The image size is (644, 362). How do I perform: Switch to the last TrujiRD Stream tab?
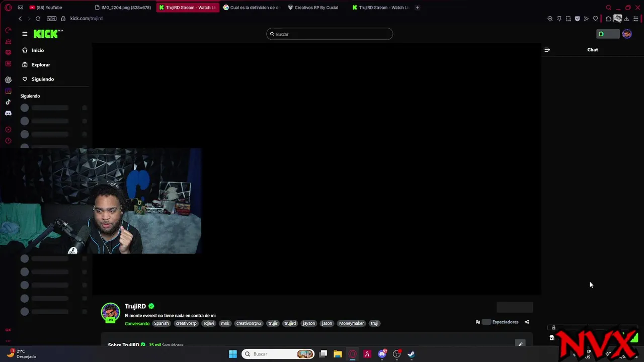tap(381, 8)
